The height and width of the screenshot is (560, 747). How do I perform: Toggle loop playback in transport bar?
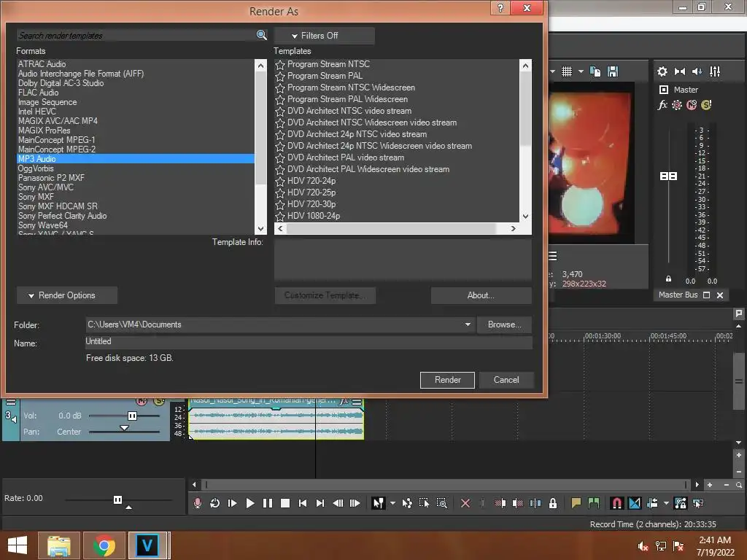215,503
